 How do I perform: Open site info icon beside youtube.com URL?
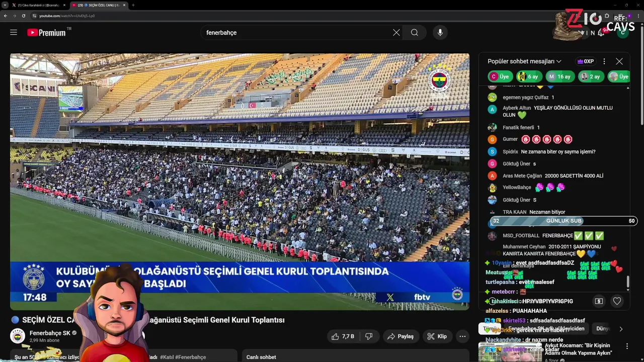tap(35, 16)
